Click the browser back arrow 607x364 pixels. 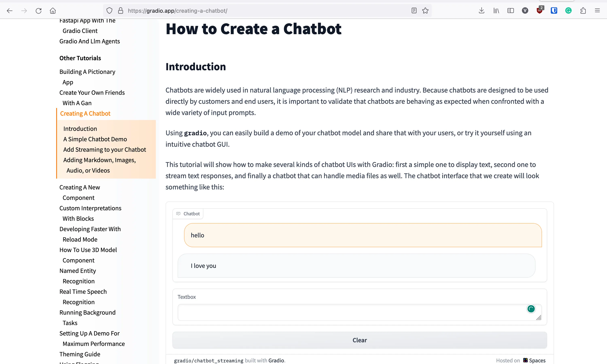pos(10,11)
